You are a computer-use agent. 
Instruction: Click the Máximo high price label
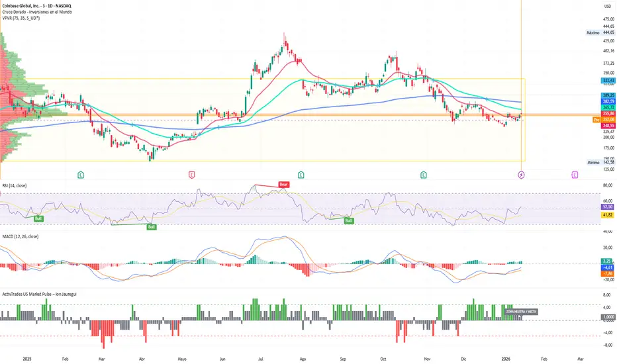click(593, 32)
